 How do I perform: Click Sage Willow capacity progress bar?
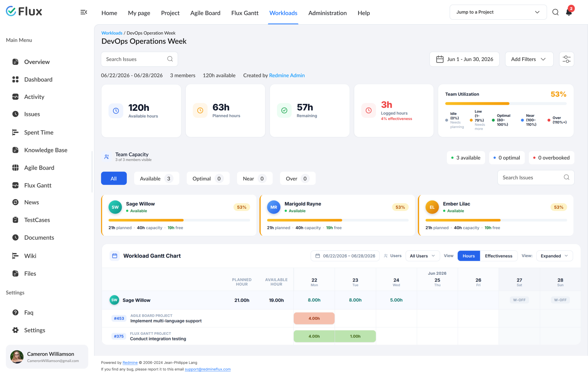coord(179,220)
